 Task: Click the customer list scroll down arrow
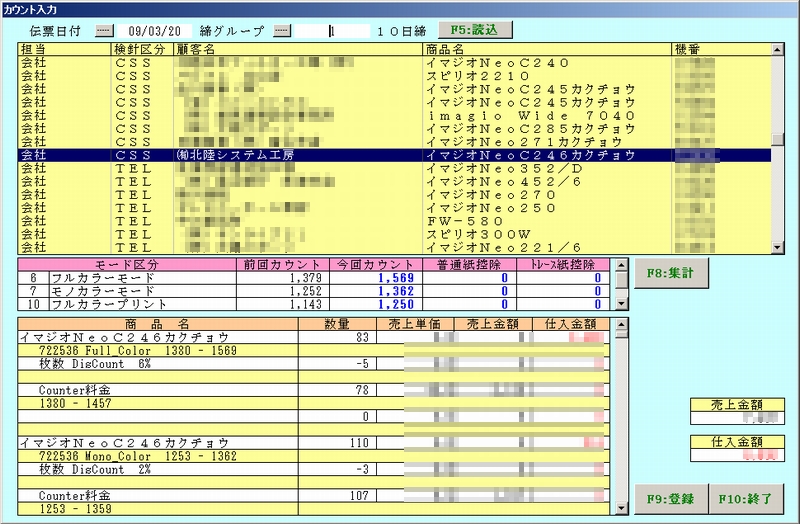tap(777, 247)
